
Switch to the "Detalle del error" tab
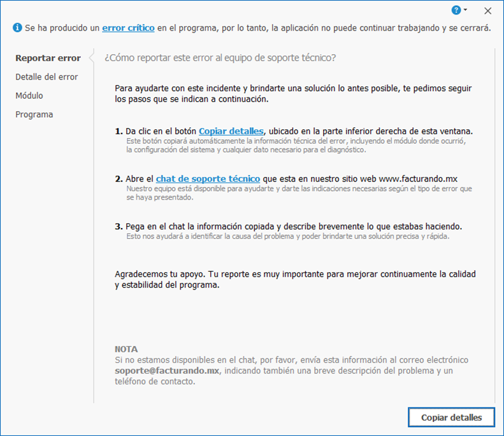tap(47, 77)
